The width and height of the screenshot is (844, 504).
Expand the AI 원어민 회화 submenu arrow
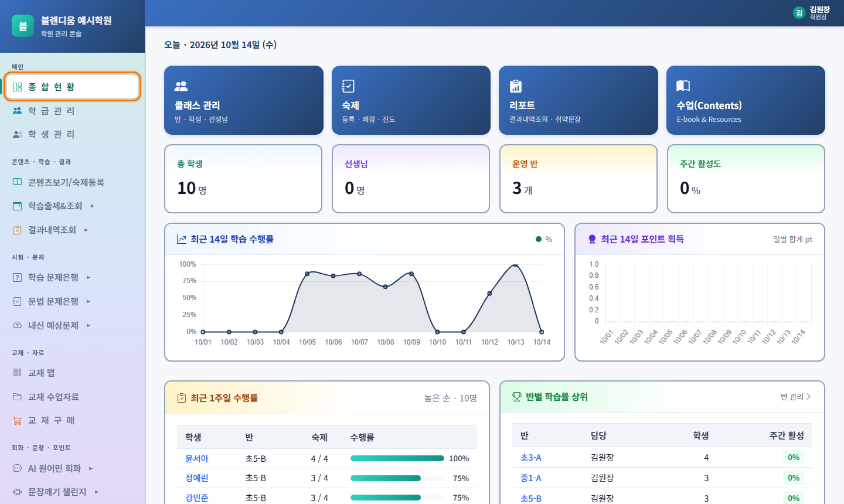pos(91,468)
